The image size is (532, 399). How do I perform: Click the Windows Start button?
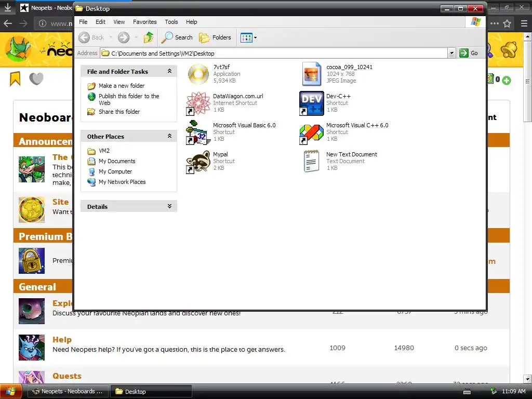11,391
